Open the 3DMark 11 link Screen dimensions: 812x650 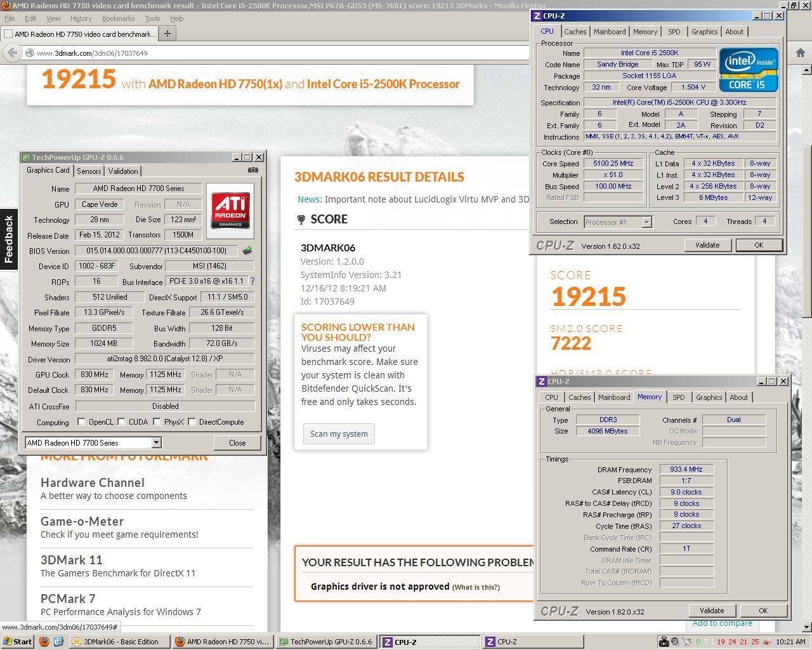tap(71, 560)
